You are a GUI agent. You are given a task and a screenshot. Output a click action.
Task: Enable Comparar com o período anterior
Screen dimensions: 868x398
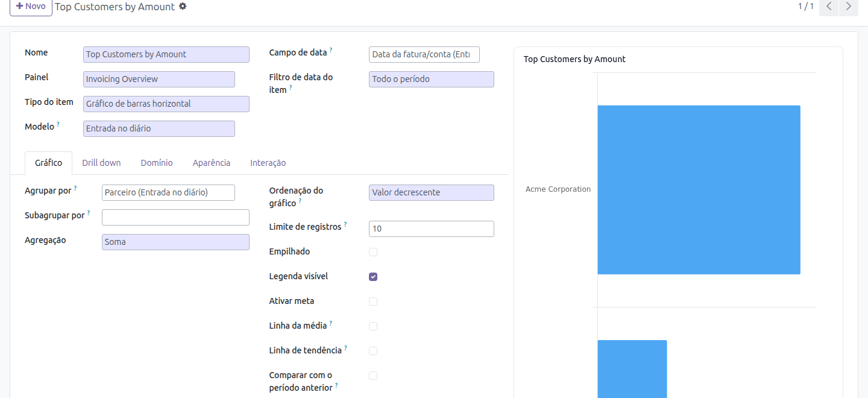coord(373,376)
